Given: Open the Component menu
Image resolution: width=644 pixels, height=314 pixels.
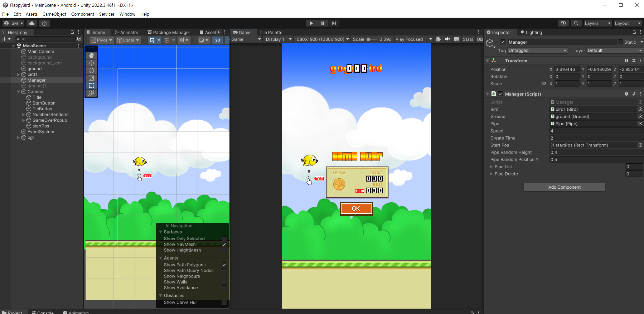Looking at the screenshot, I should tap(83, 14).
